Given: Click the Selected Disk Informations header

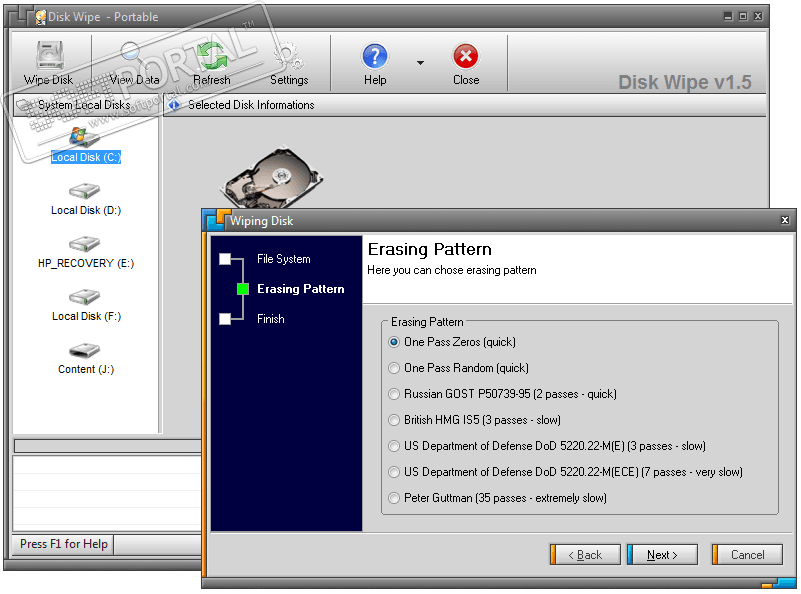Looking at the screenshot, I should [x=465, y=105].
